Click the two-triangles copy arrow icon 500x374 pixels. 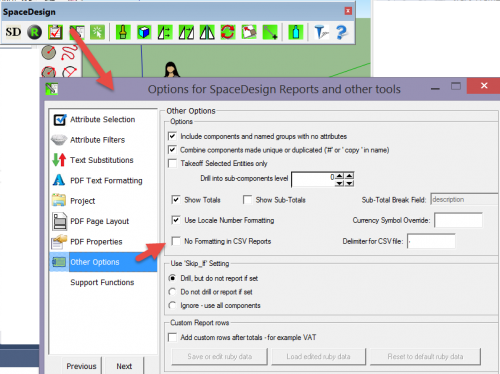(186, 32)
